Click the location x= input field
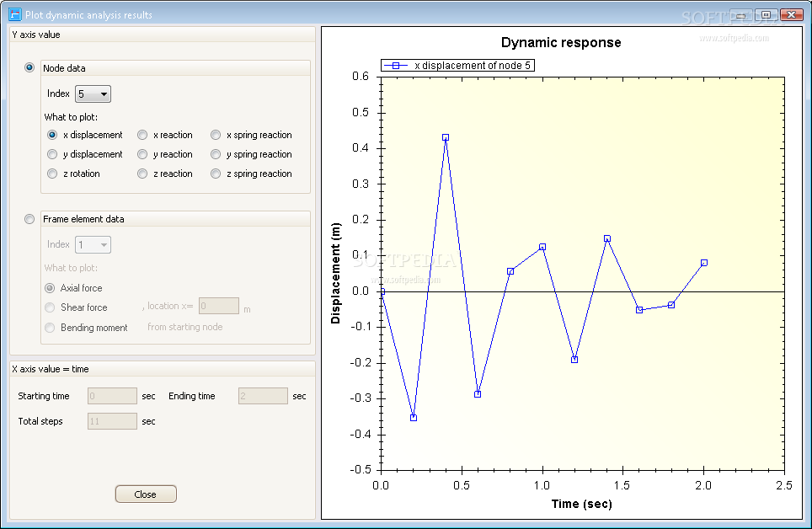812x529 pixels. coord(219,307)
